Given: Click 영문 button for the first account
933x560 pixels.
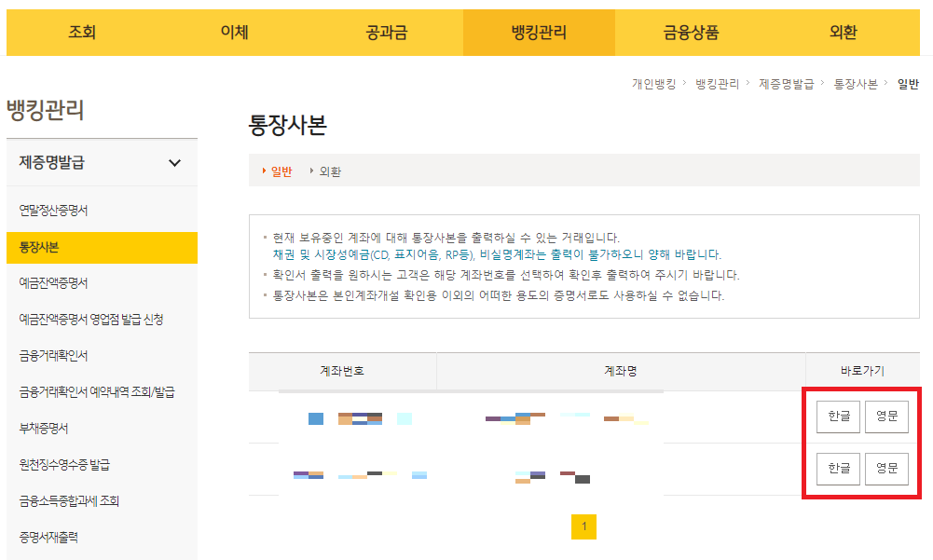Looking at the screenshot, I should (x=885, y=417).
